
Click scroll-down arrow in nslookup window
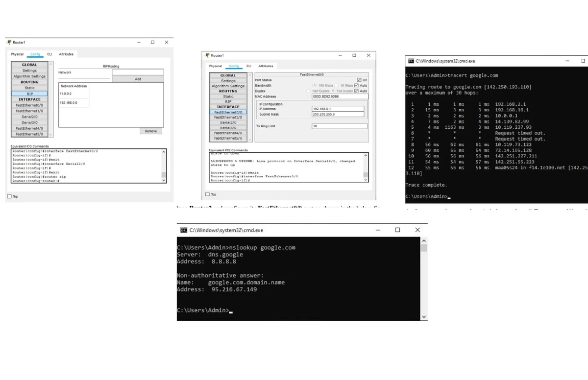coord(424,317)
